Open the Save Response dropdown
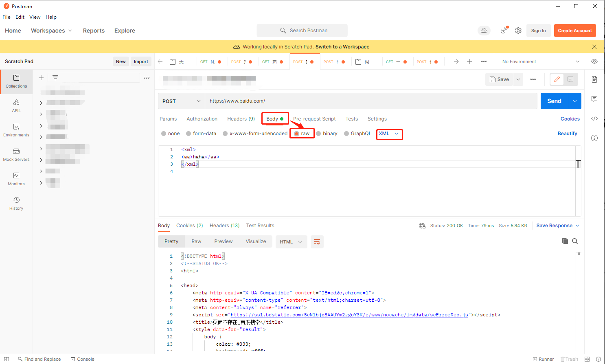The width and height of the screenshot is (605, 364). pyautogui.click(x=558, y=226)
